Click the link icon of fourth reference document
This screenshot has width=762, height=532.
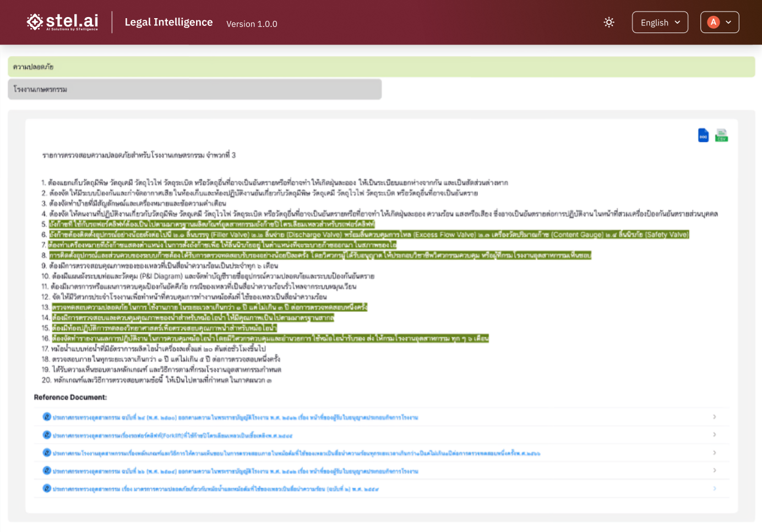pos(47,470)
